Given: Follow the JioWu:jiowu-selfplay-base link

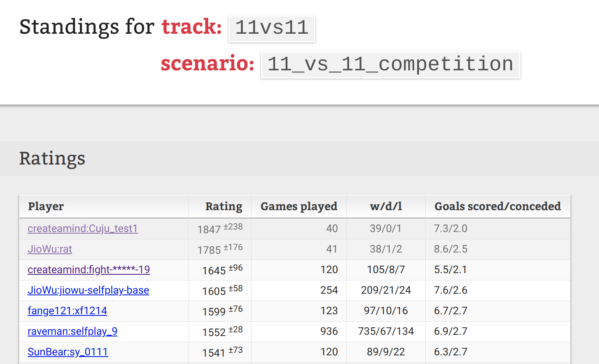Looking at the screenshot, I should coord(88,290).
